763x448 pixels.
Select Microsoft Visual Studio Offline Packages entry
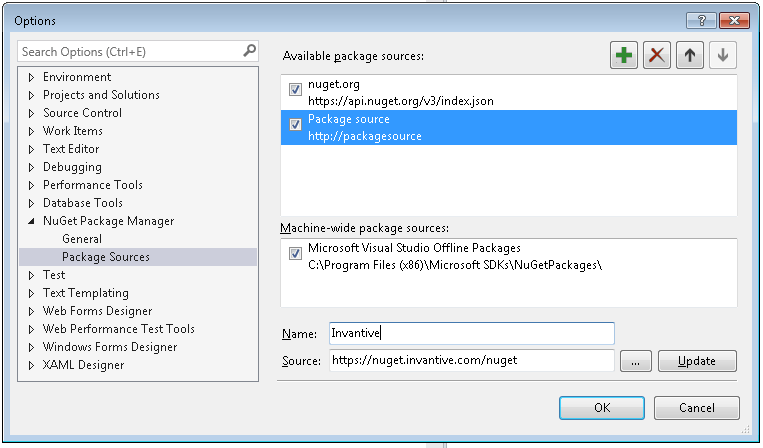coord(509,256)
